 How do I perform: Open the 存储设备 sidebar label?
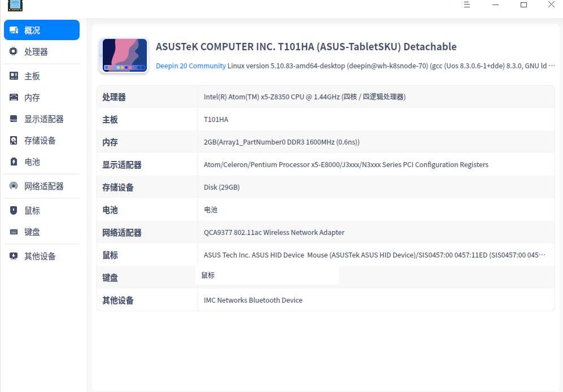tap(40, 141)
